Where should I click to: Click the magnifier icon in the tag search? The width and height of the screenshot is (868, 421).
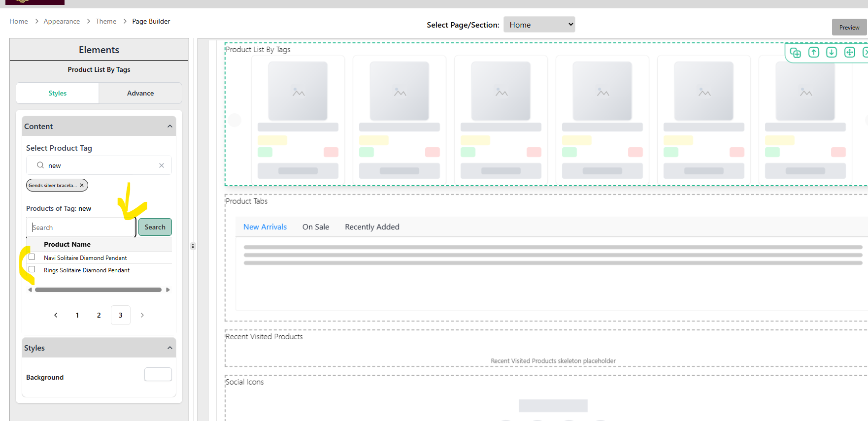[40, 165]
